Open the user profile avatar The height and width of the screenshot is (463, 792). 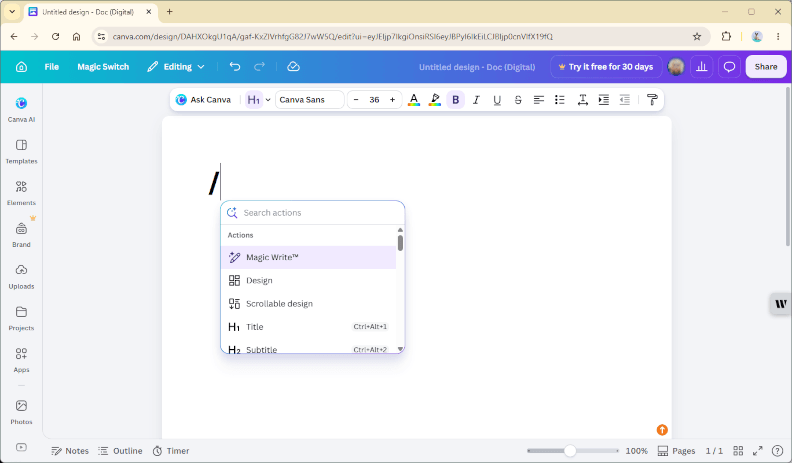(x=676, y=67)
